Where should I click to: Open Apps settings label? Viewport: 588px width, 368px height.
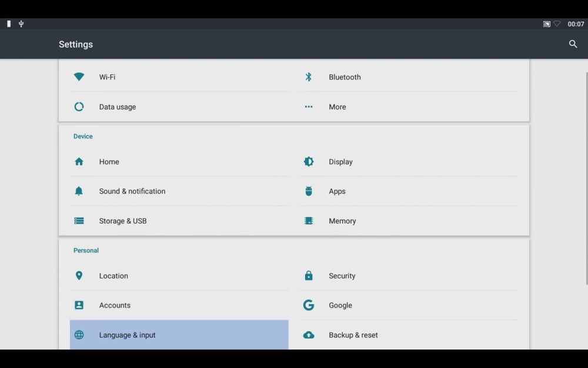pos(337,191)
